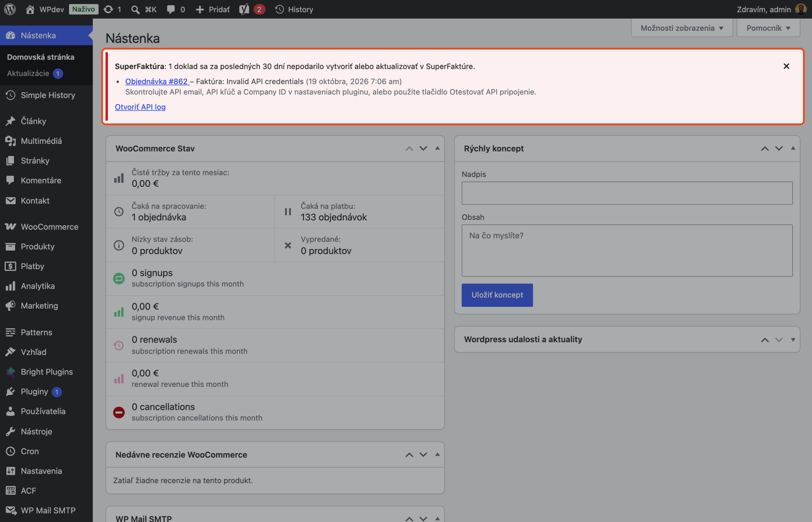Open Platby payments menu
Screen dimensions: 812x522
46,266
